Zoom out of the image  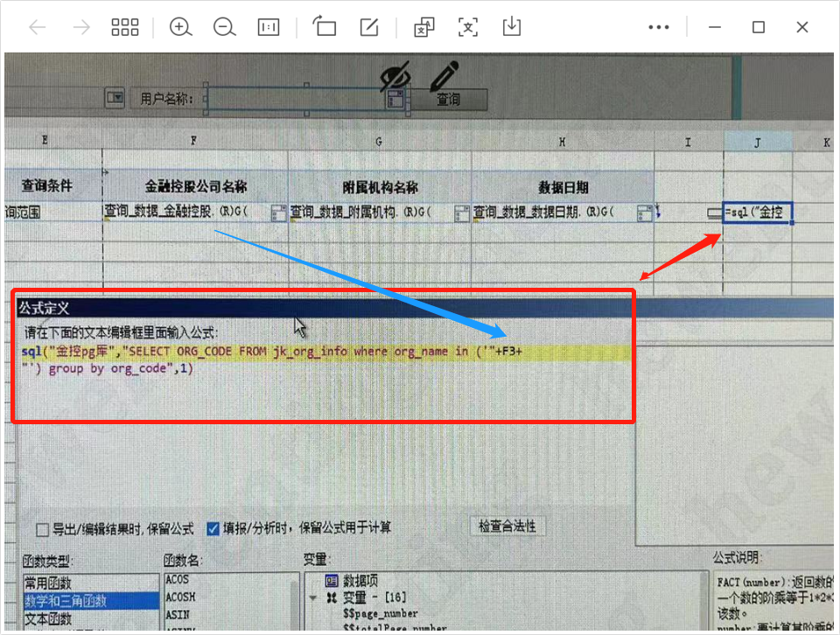(x=225, y=27)
